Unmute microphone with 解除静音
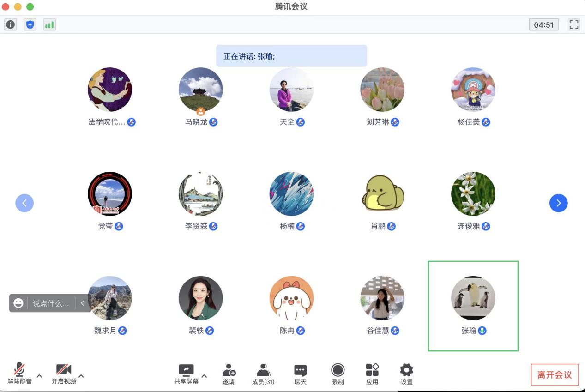 pyautogui.click(x=19, y=374)
